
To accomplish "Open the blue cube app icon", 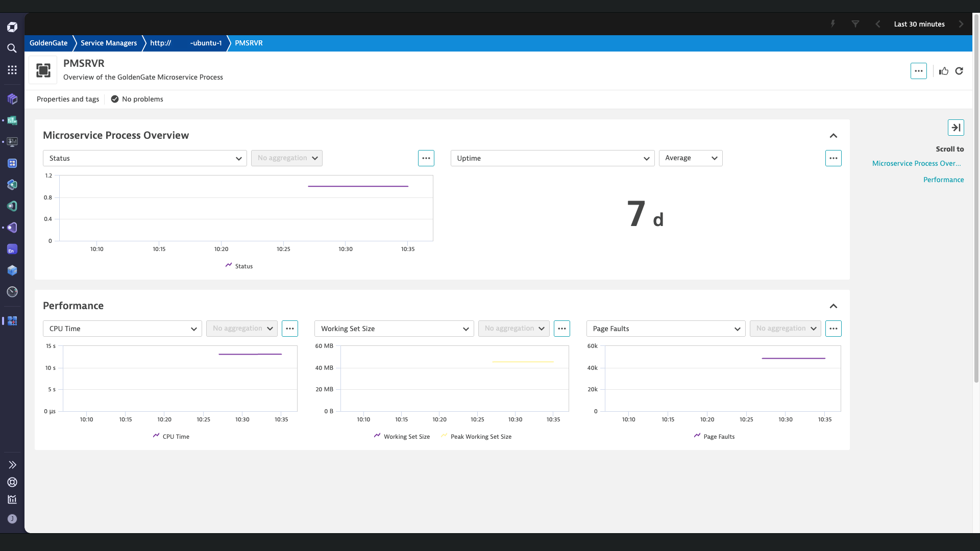I will coord(12,270).
